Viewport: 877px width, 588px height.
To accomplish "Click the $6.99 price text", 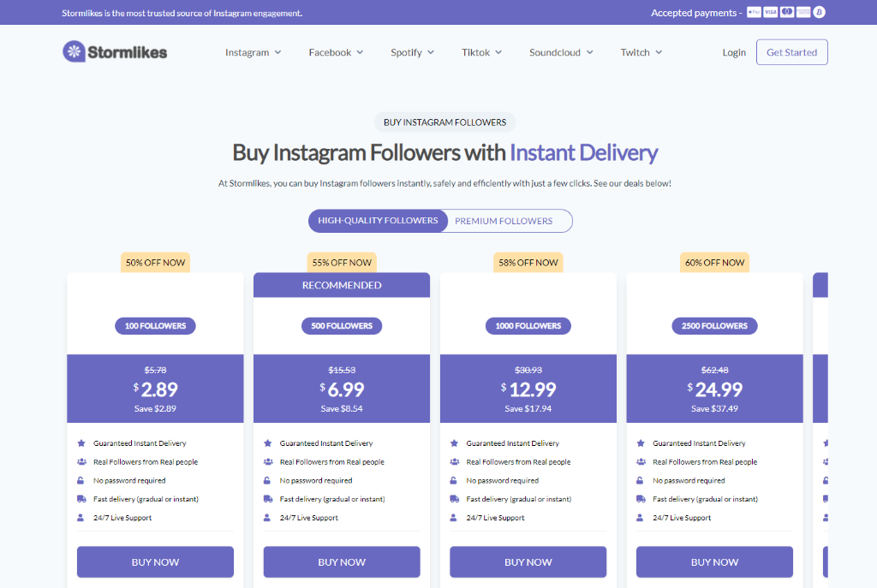I will click(x=342, y=389).
